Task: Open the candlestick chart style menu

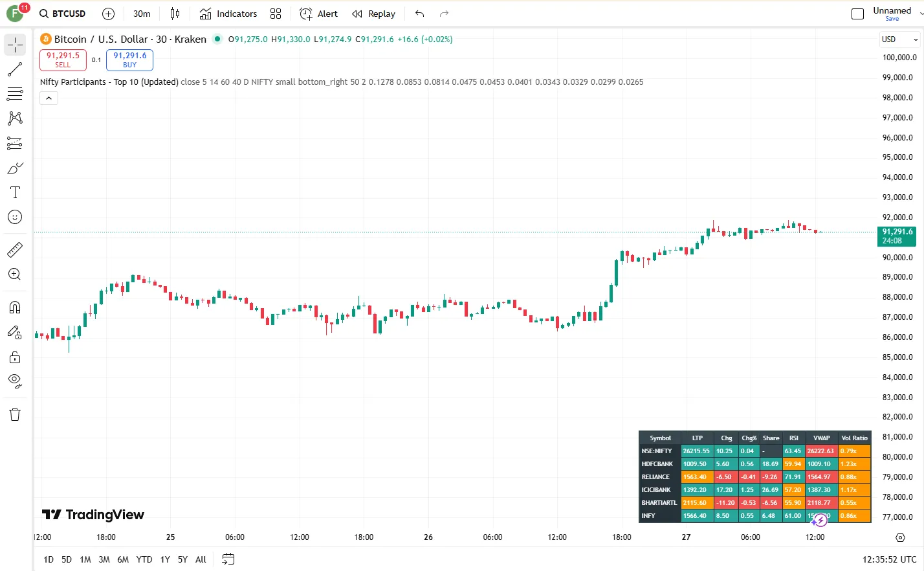Action: [x=175, y=14]
